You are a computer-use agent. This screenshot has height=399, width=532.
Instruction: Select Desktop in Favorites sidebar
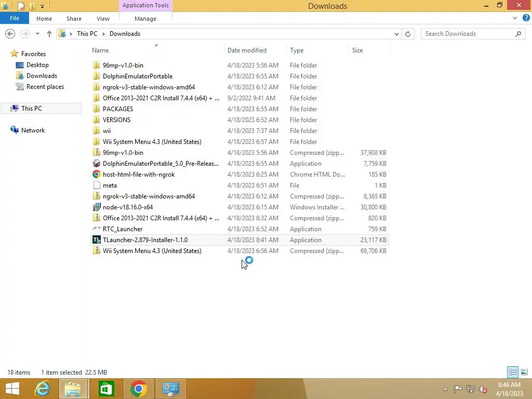pos(37,65)
